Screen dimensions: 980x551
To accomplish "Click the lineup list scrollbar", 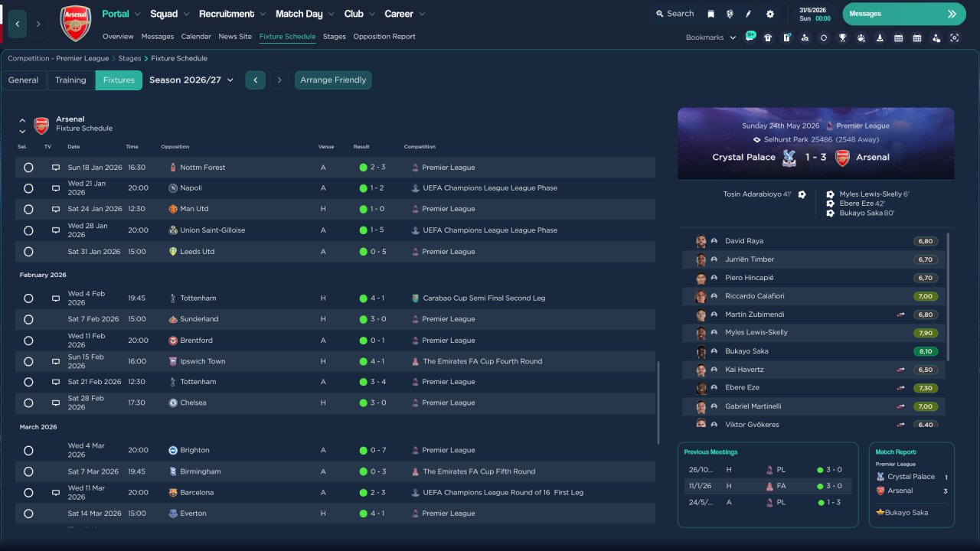I will click(x=948, y=297).
